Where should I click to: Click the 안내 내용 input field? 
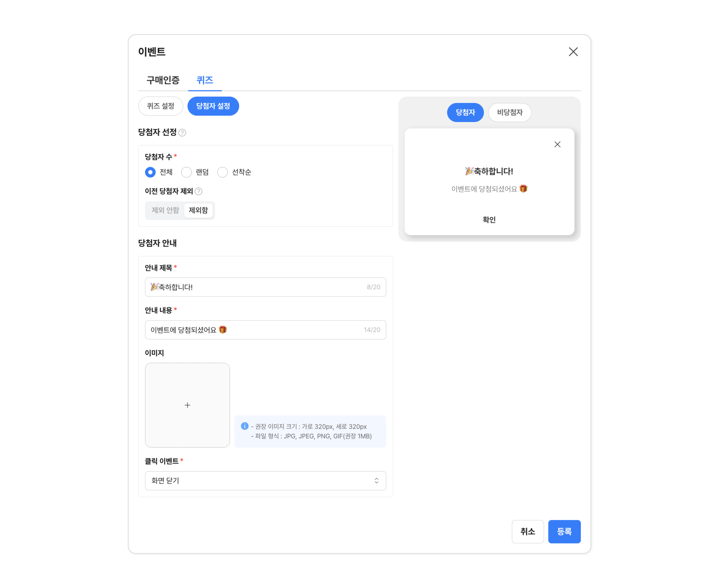[265, 330]
